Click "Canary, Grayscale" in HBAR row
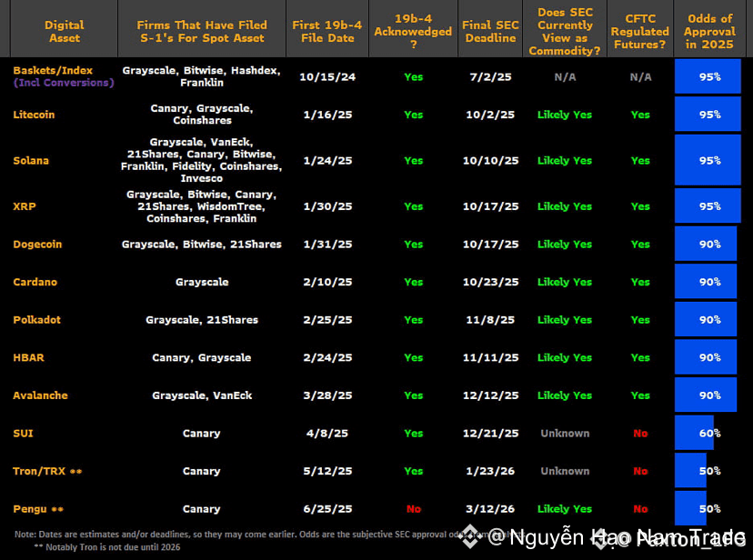 click(x=202, y=358)
